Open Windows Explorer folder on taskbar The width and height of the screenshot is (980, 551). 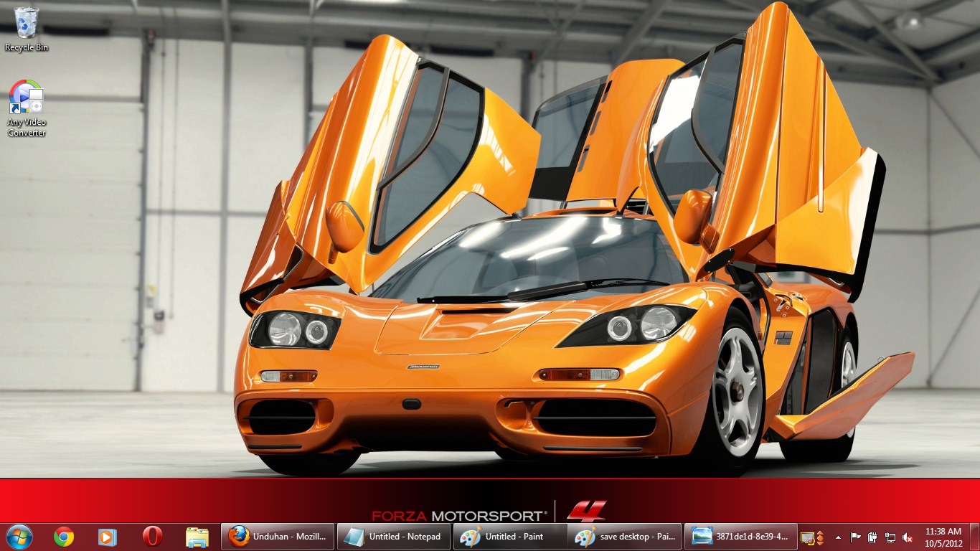pyautogui.click(x=197, y=537)
